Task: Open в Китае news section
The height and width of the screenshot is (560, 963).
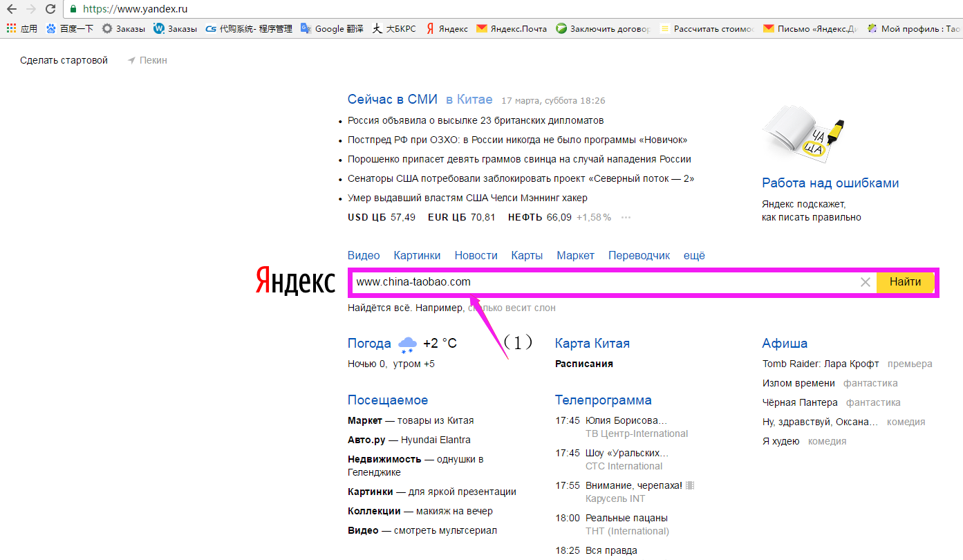Action: [x=469, y=100]
